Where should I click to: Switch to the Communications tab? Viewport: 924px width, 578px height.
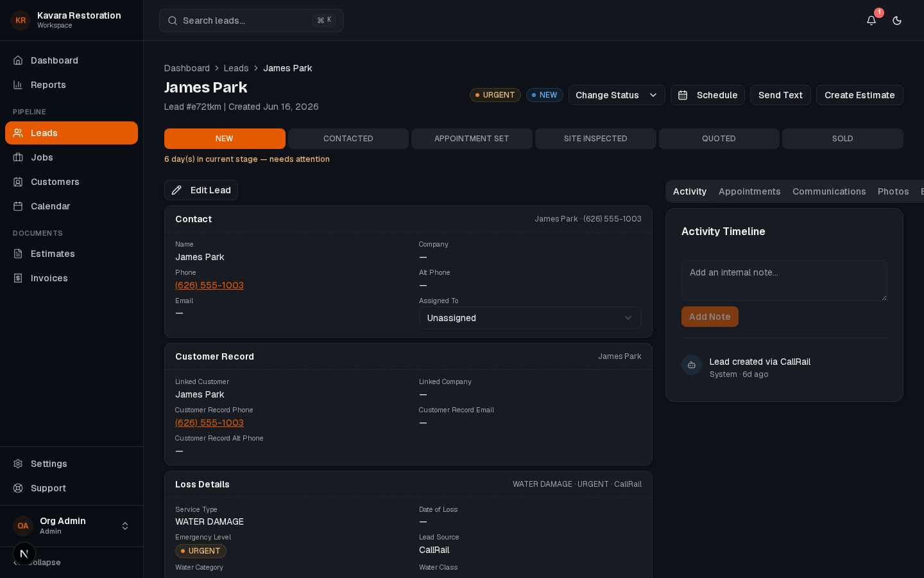tap(829, 191)
